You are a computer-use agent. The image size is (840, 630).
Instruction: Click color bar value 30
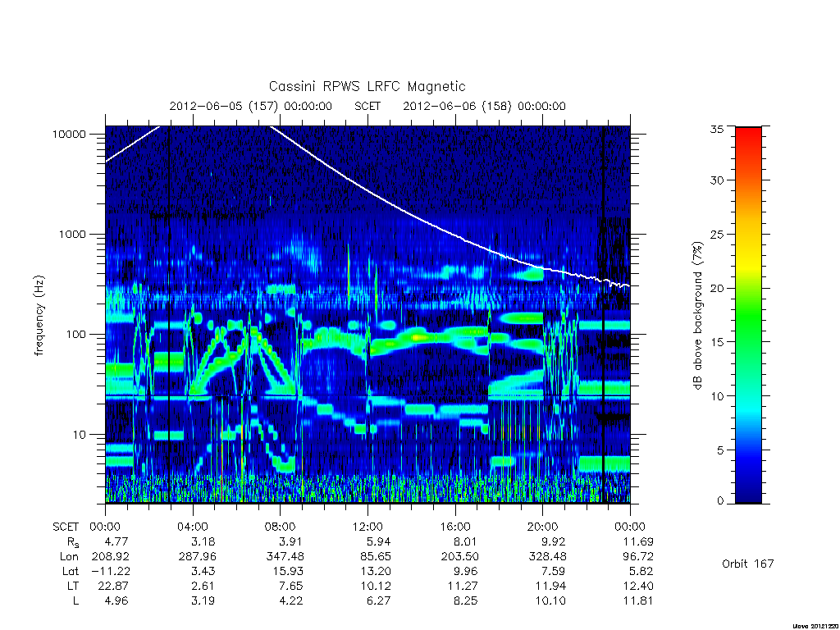click(x=717, y=180)
